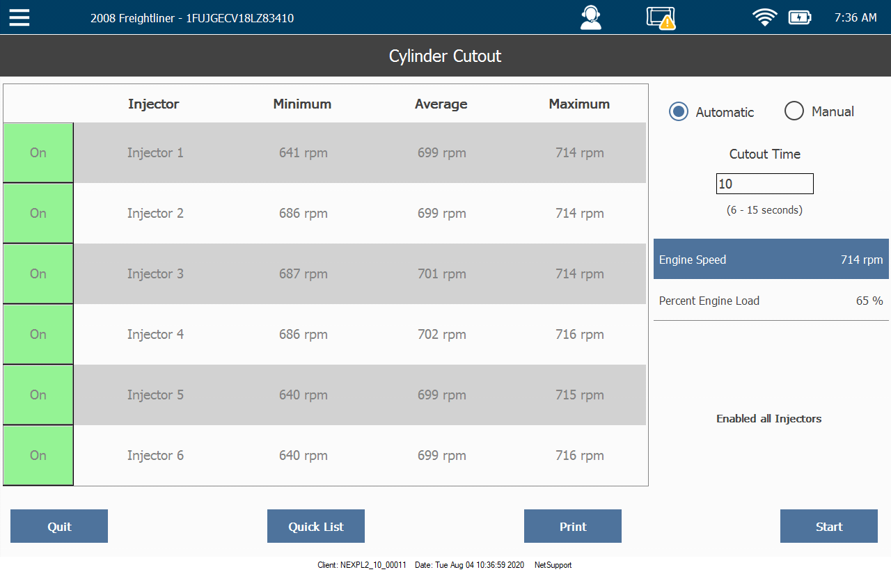Toggle Injector 5 On button

[x=38, y=395]
